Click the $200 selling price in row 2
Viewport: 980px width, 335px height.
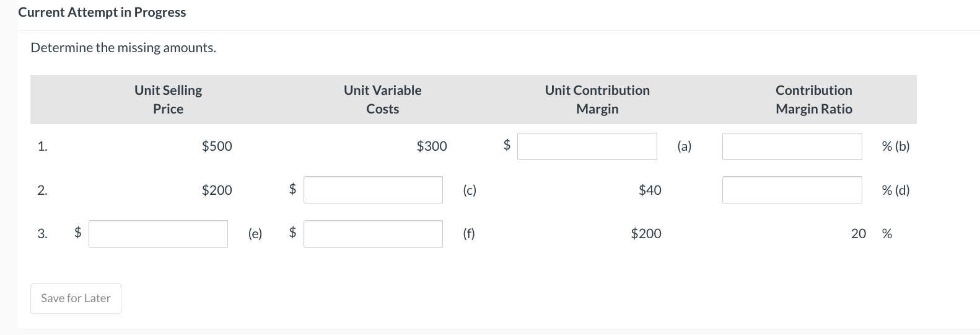click(x=217, y=190)
